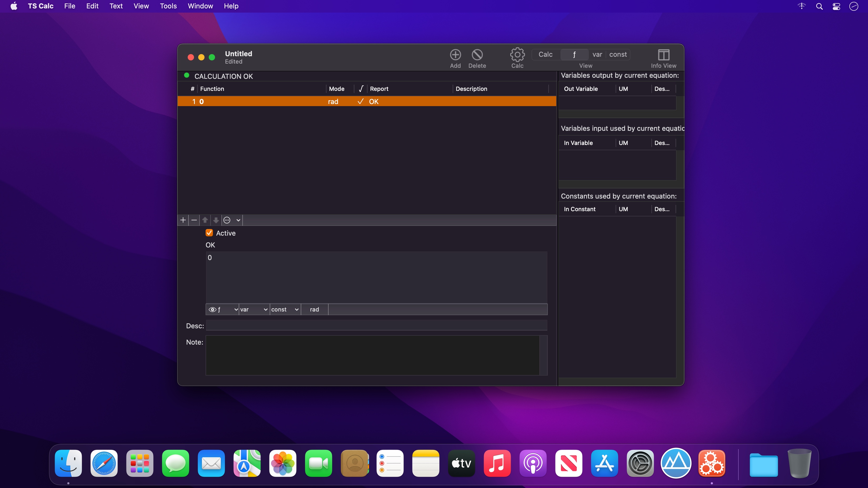Toggle the Info View panel icon
The height and width of the screenshot is (488, 868).
(663, 55)
